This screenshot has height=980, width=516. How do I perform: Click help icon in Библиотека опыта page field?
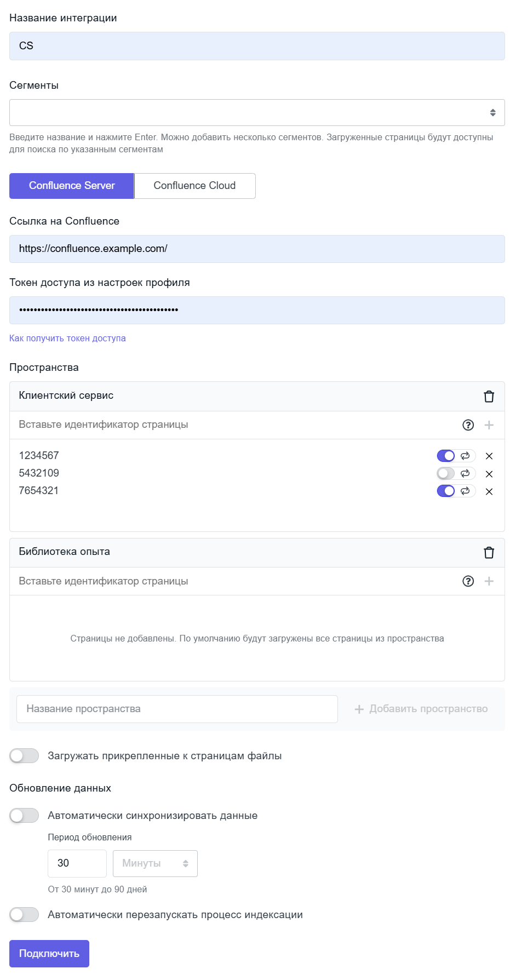[x=468, y=581]
